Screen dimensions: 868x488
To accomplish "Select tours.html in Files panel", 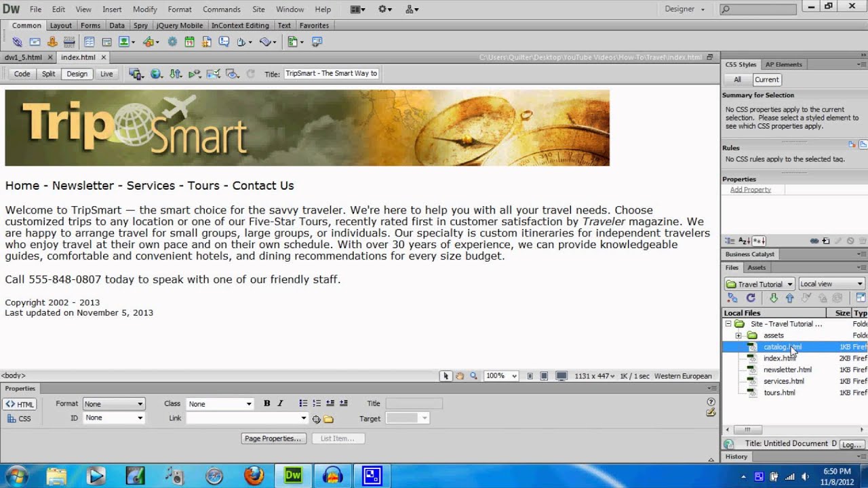I will (x=779, y=393).
